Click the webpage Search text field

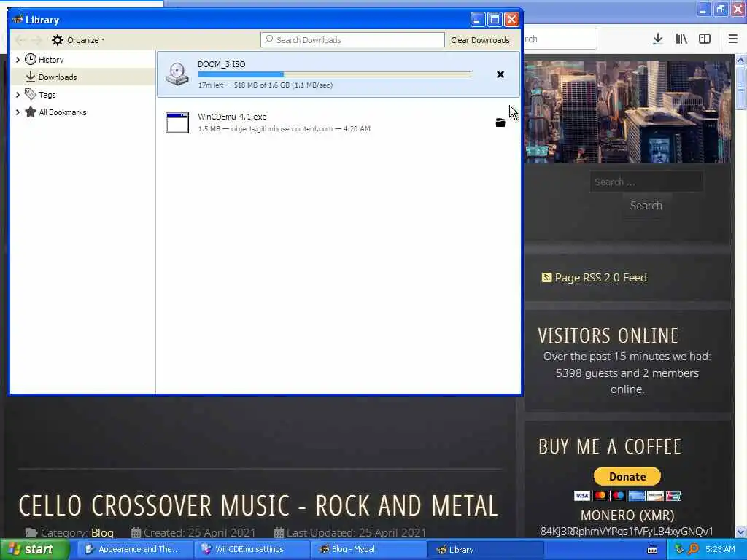point(646,182)
